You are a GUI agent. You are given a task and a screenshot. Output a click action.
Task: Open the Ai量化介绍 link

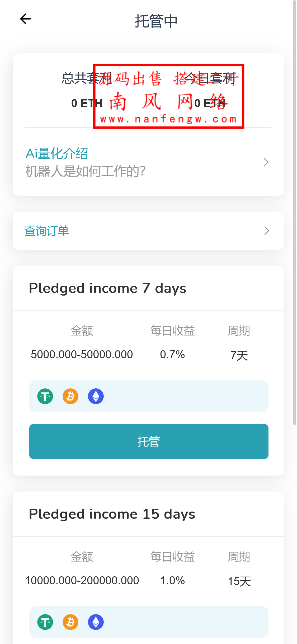57,154
